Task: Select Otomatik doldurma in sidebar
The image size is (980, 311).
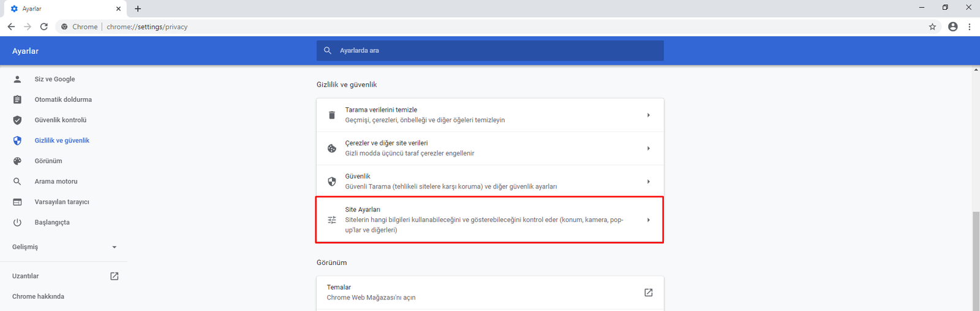Action: (63, 99)
